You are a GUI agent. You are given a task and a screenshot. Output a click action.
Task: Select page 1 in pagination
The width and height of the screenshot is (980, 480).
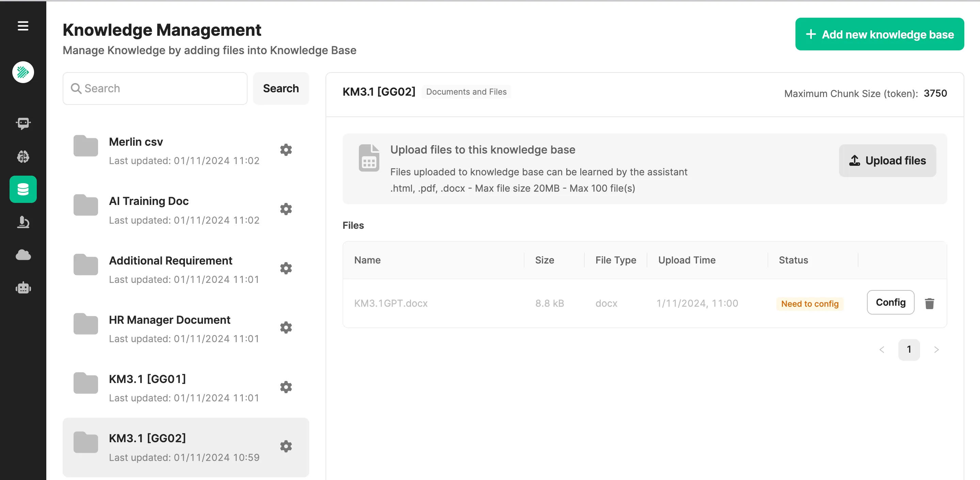(x=909, y=350)
